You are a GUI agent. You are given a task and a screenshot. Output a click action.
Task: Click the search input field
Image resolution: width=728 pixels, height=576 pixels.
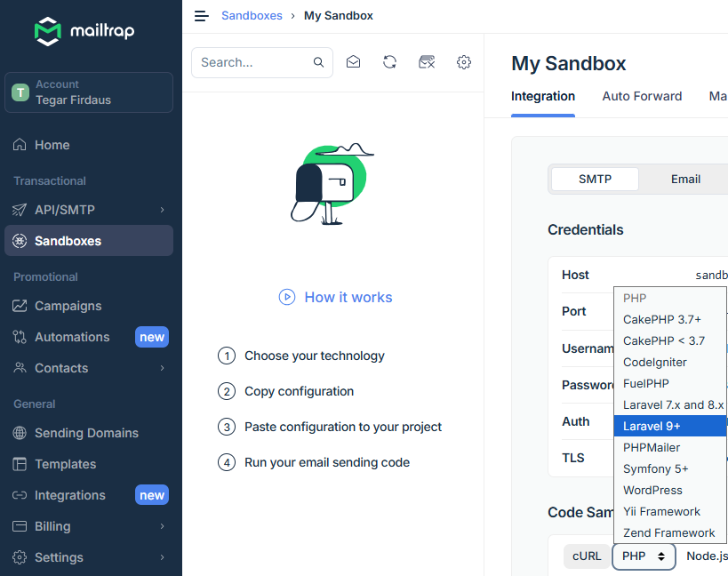[253, 62]
